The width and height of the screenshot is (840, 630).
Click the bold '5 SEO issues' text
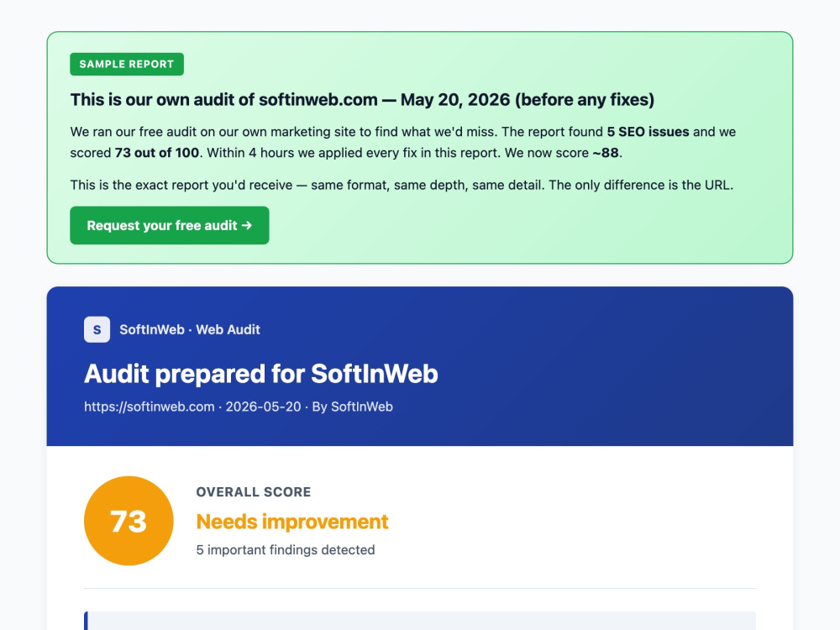(x=648, y=132)
